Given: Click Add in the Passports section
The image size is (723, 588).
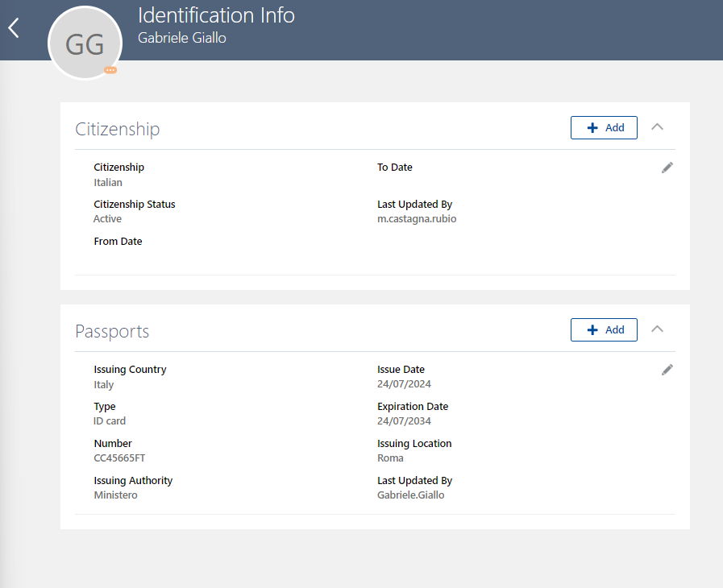Looking at the screenshot, I should click(x=604, y=329).
